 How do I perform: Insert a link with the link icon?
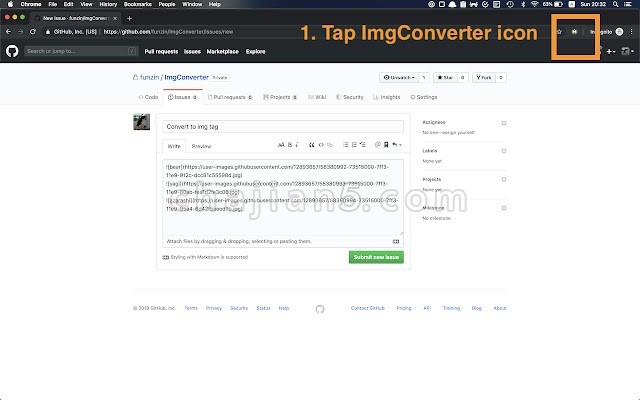tap(330, 144)
